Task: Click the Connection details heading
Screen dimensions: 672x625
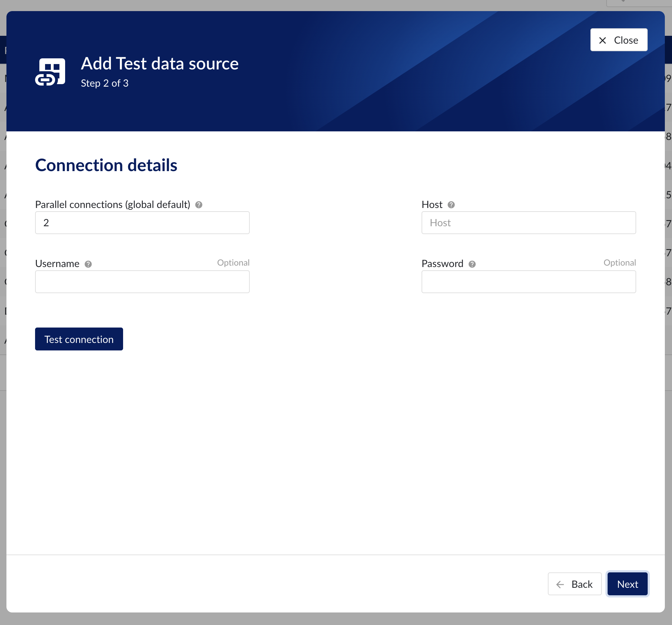Action: (106, 165)
